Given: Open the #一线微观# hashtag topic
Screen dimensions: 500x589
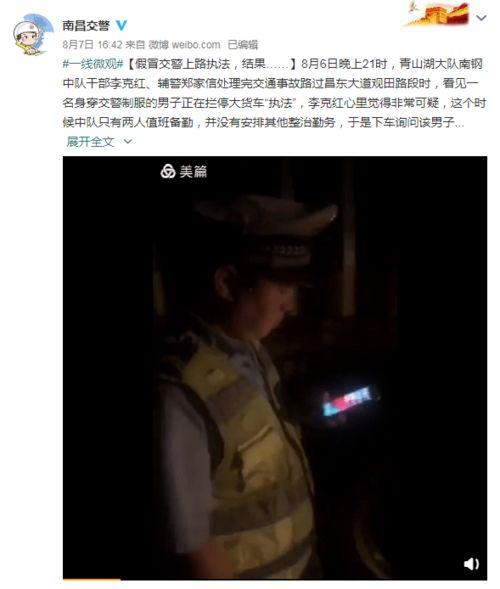Looking at the screenshot, I should [93, 64].
